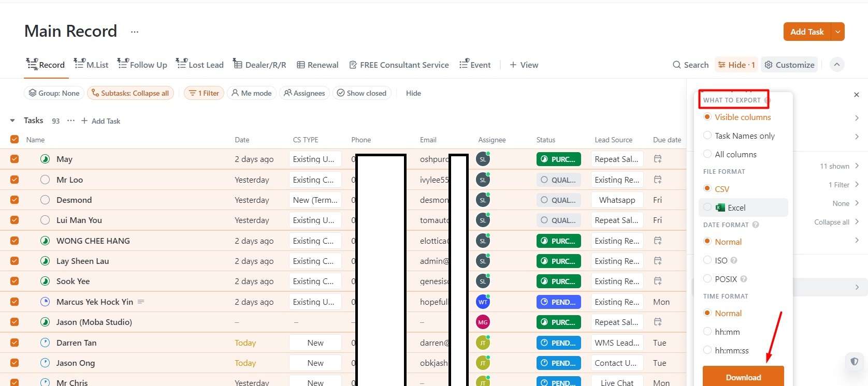Screen dimensions: 868x386
Task: Click the due date calendar icon for May
Action: (658, 159)
